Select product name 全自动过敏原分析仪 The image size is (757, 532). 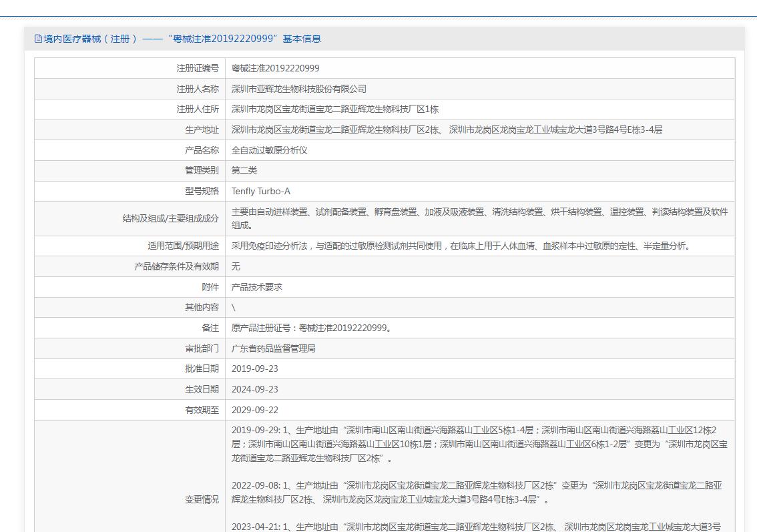(270, 150)
